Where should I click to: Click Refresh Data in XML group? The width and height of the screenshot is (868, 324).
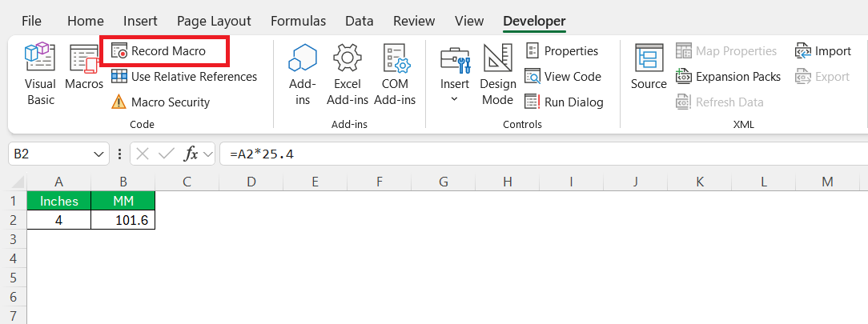point(719,102)
